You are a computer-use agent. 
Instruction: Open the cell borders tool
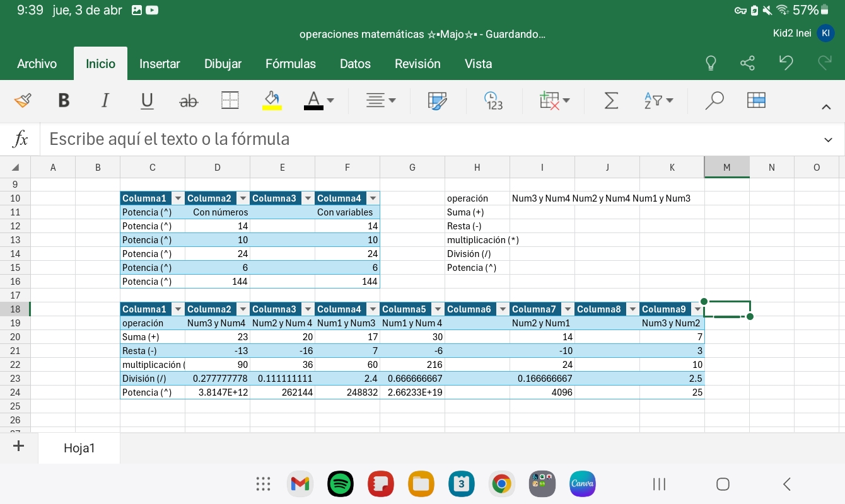[x=230, y=100]
